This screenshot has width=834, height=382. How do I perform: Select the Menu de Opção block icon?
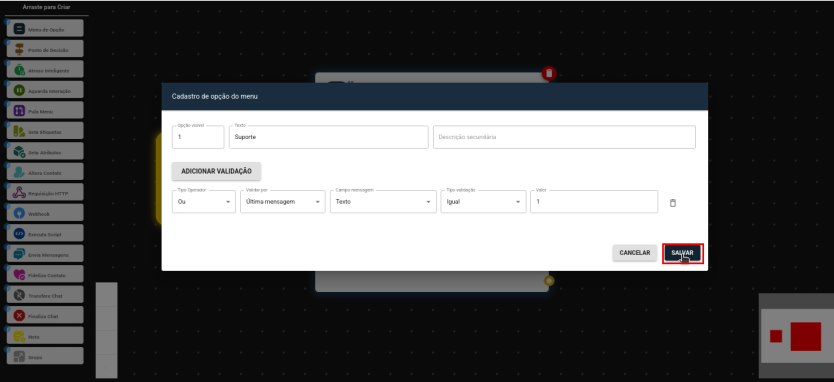coord(19,29)
